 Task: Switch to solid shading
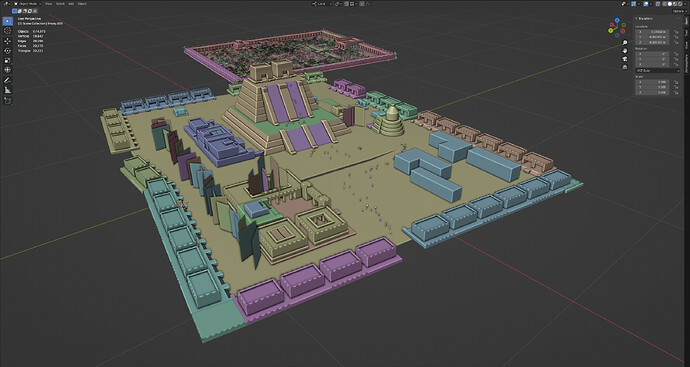tap(670, 4)
